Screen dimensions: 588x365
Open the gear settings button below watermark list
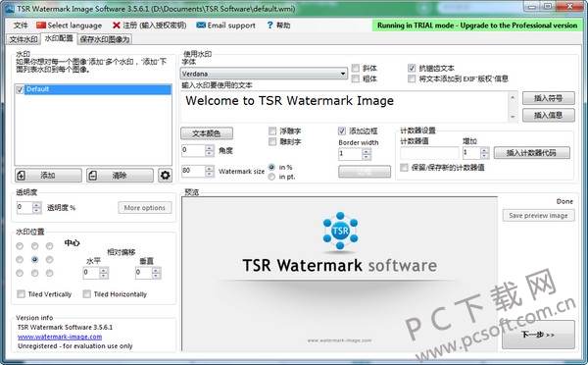pyautogui.click(x=165, y=175)
